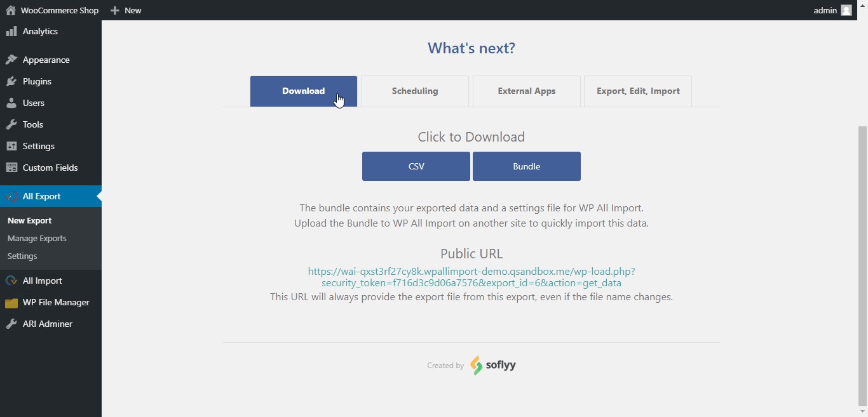Click the Created by text
Image resolution: width=868 pixels, height=417 pixels.
click(445, 366)
